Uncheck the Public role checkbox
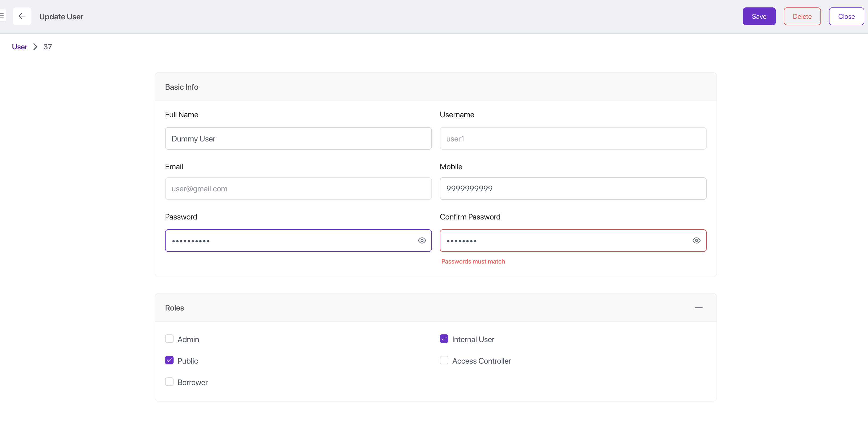868x448 pixels. [169, 360]
